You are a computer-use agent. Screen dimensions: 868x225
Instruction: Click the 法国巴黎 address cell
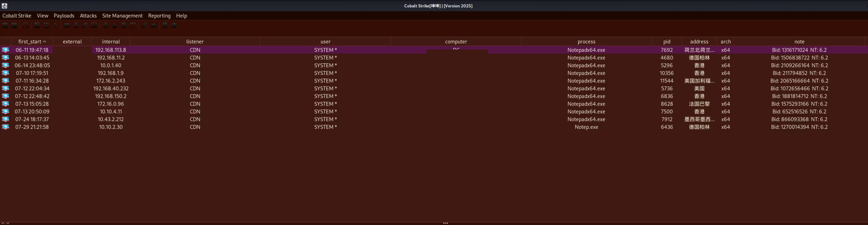[x=699, y=104]
